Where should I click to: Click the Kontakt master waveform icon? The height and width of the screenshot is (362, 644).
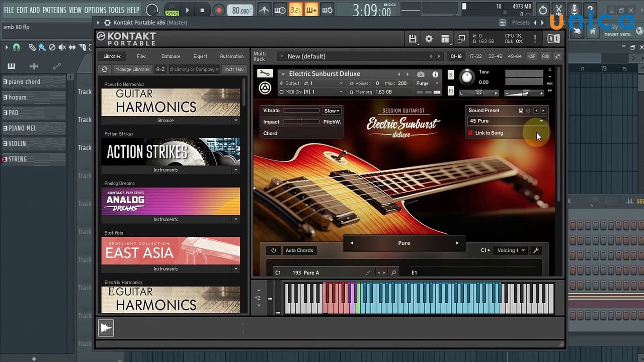click(x=106, y=328)
